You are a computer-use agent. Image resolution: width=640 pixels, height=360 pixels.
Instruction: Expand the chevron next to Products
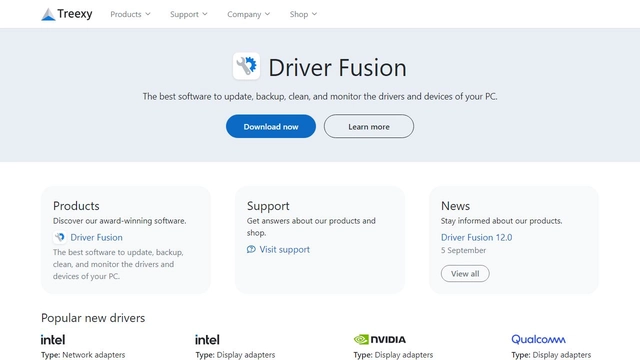(x=148, y=14)
